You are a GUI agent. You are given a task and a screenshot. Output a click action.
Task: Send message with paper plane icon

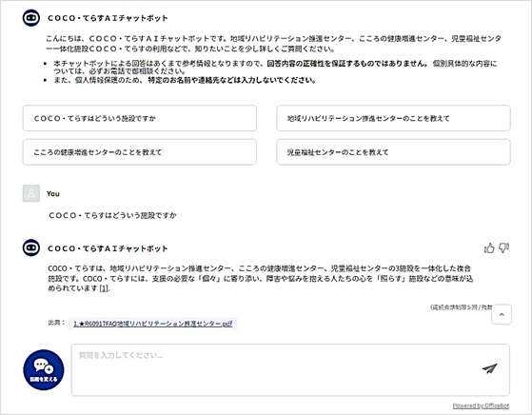click(489, 368)
